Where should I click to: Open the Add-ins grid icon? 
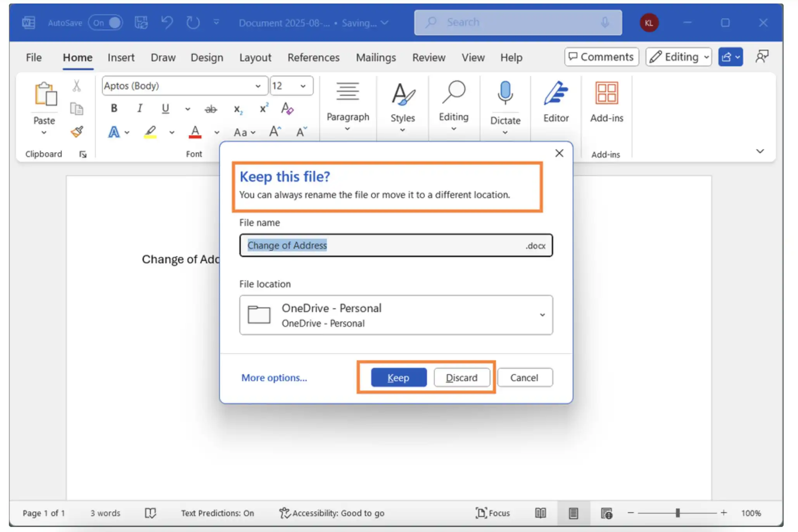click(606, 93)
